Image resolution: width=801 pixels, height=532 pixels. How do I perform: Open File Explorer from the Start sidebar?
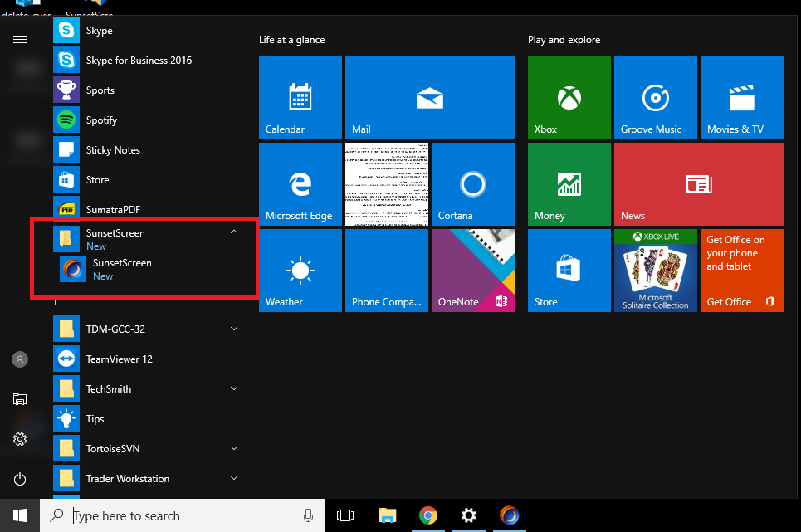pyautogui.click(x=20, y=399)
